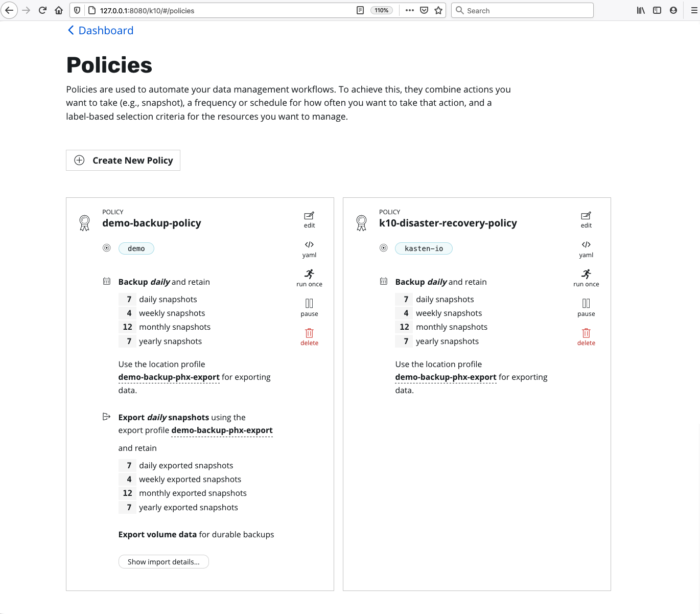The width and height of the screenshot is (700, 614).
Task: Open the reader view toggle in address bar
Action: [x=360, y=10]
